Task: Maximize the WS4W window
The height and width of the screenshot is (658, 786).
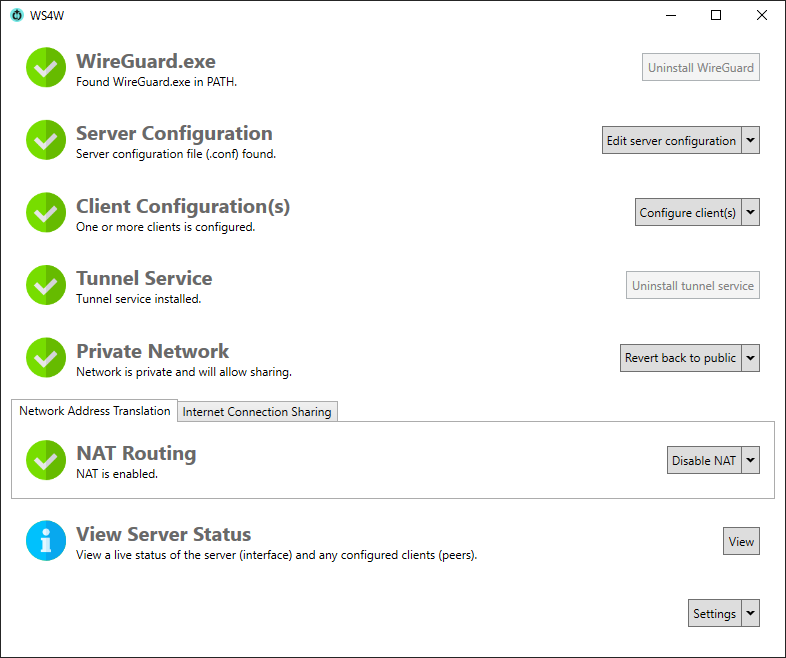Action: click(716, 15)
